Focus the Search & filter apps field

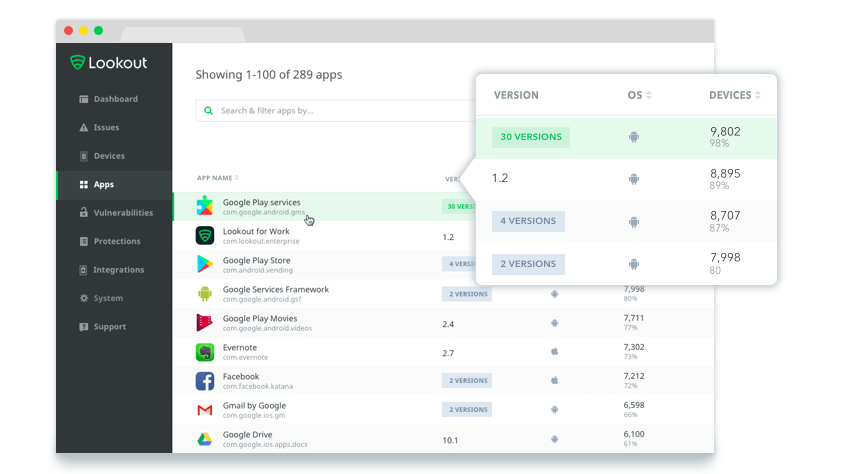click(x=336, y=111)
